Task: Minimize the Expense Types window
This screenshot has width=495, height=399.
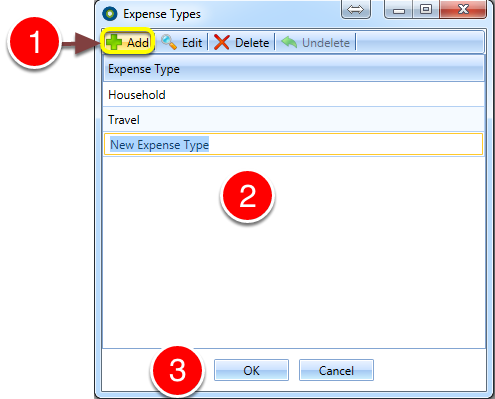Action: [x=398, y=9]
